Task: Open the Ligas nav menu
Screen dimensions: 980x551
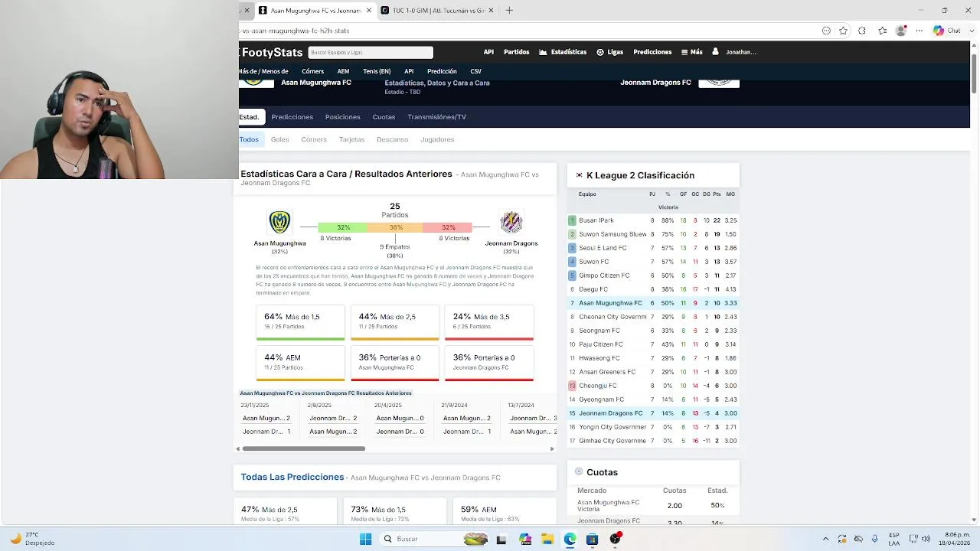Action: pos(609,52)
